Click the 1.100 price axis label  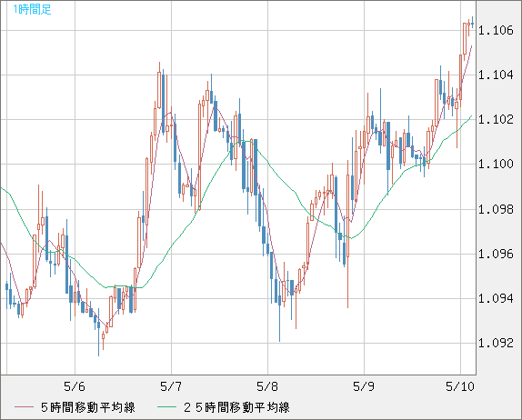pyautogui.click(x=496, y=164)
